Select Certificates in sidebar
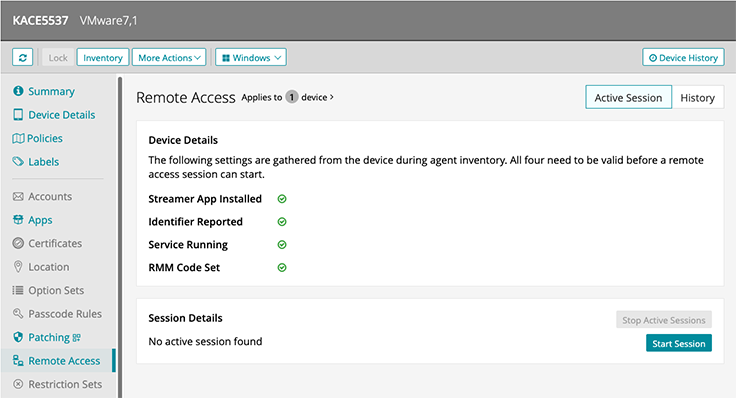 pyautogui.click(x=55, y=244)
